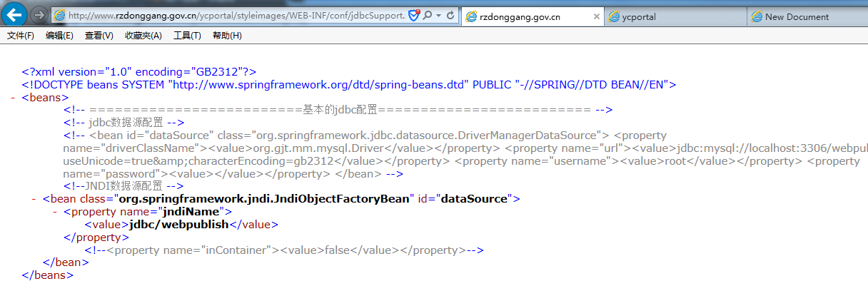Click the XML version declaration line
The height and width of the screenshot is (281, 868).
(x=138, y=72)
